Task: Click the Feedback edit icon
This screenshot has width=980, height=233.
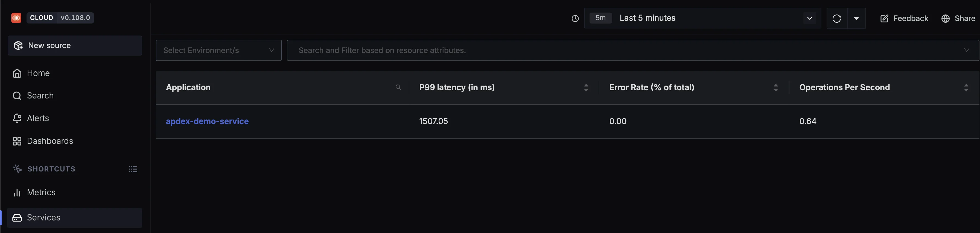Action: [884, 19]
